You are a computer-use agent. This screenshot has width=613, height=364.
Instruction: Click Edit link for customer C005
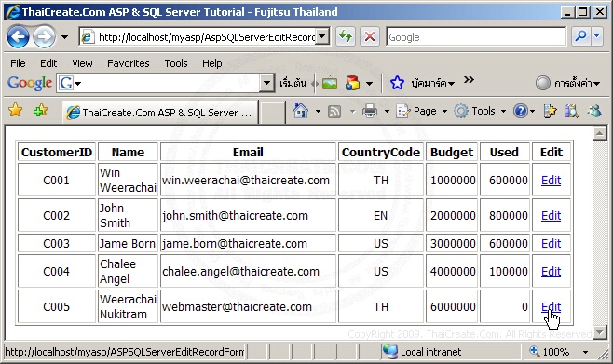click(x=551, y=306)
